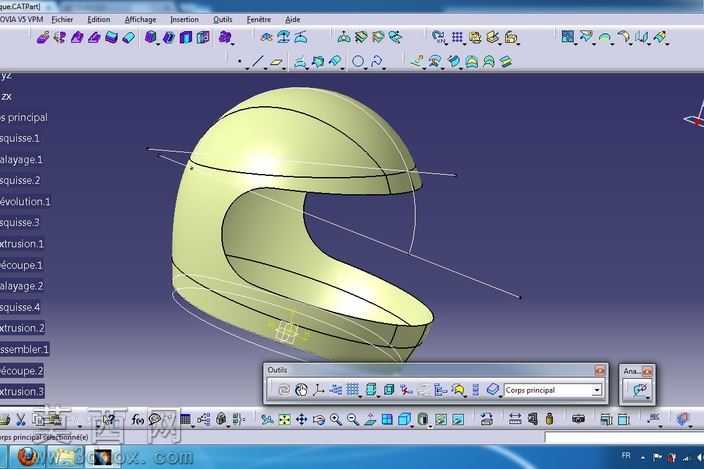Click the multi-view window icon
Viewport: 704px width, 469px height.
[387, 420]
